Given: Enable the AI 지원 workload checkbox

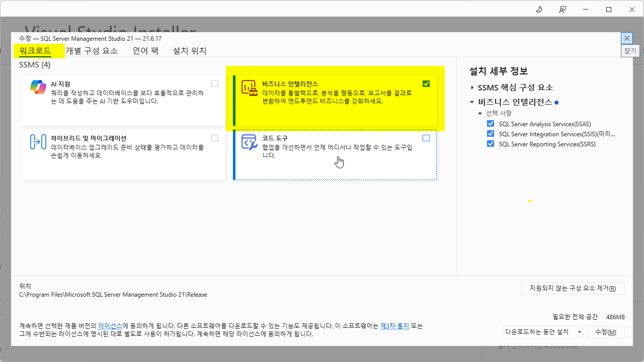Looking at the screenshot, I should [215, 84].
